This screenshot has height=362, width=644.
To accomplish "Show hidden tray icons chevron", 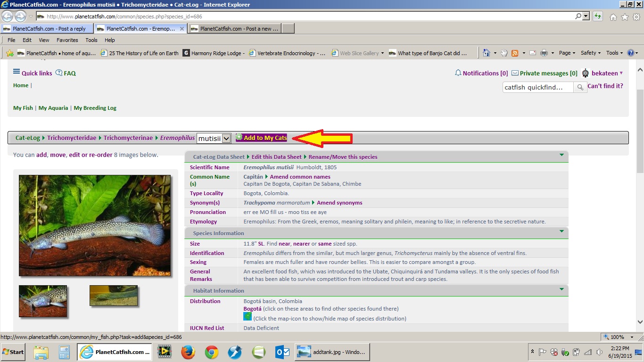I will (x=532, y=352).
